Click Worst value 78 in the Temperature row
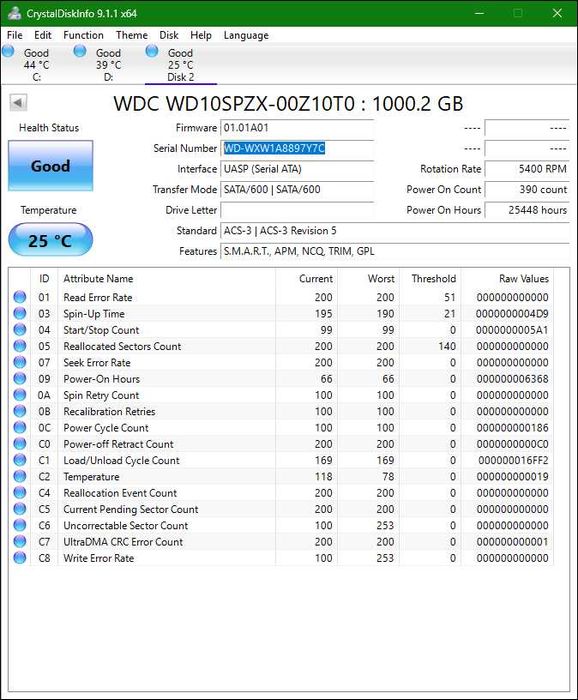This screenshot has width=578, height=700. tap(388, 477)
